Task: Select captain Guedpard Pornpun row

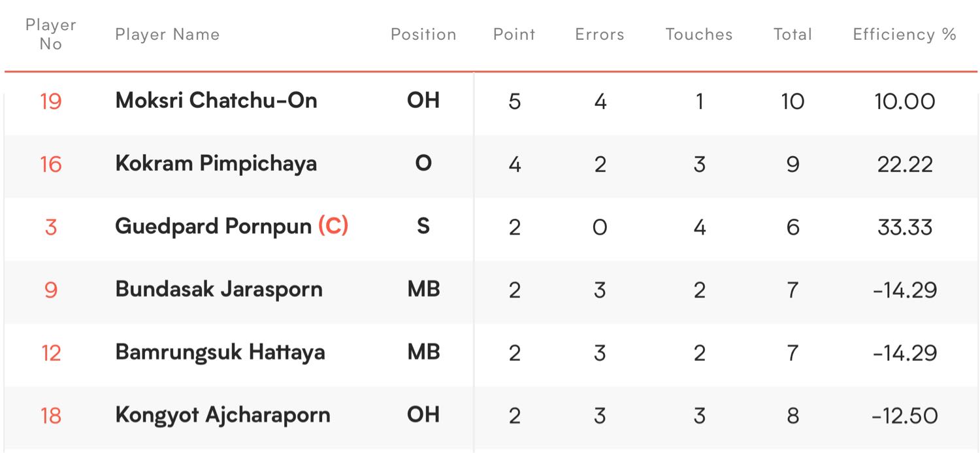Action: pos(490,227)
